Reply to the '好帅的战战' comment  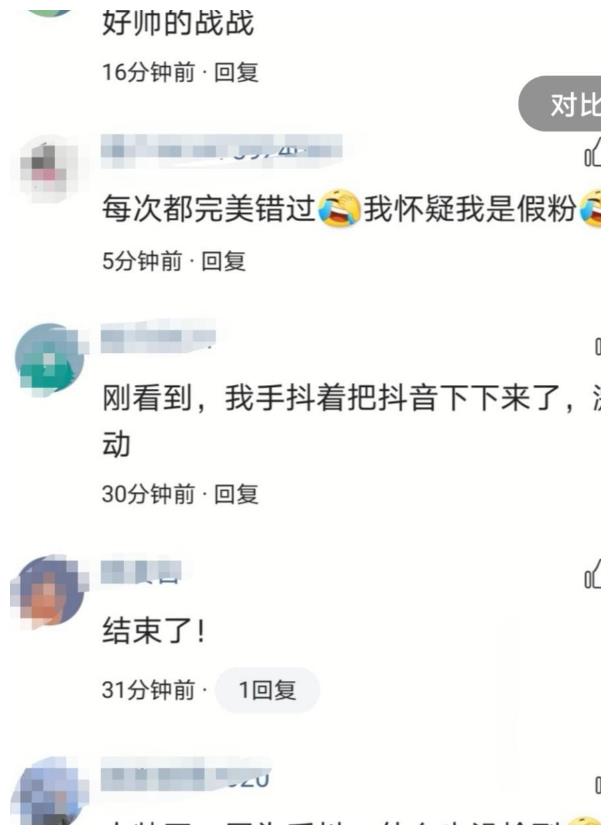pyautogui.click(x=237, y=73)
